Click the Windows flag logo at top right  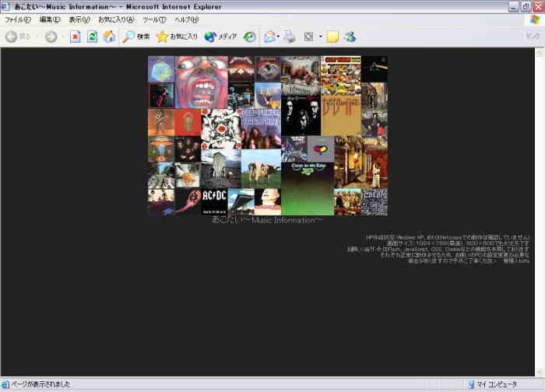pos(535,19)
